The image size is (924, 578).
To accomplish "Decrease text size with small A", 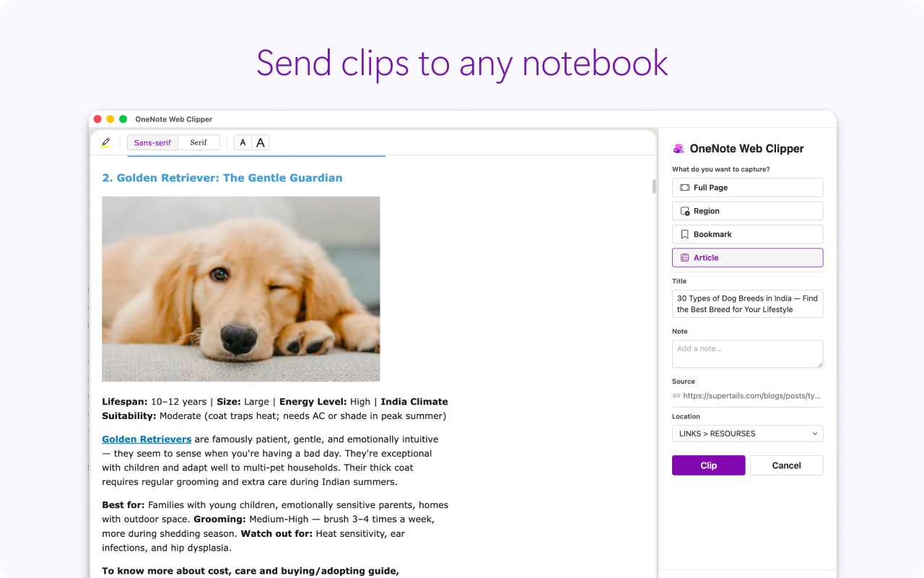I will (x=243, y=142).
